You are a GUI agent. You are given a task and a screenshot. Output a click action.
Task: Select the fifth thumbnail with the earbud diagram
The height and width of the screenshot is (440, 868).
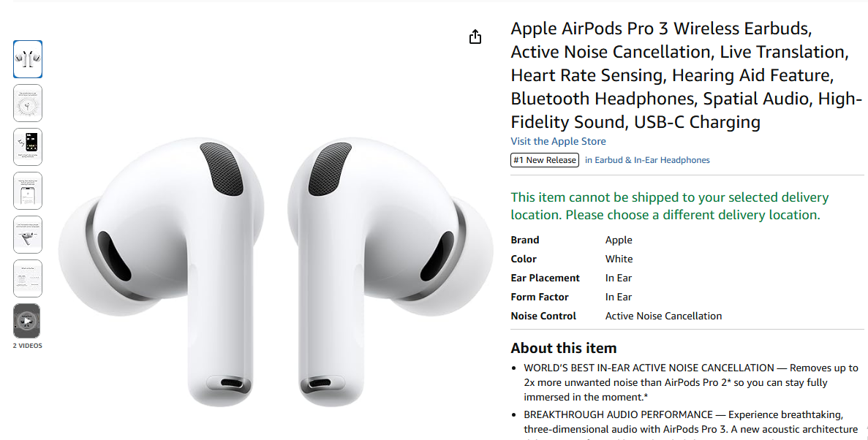coord(27,234)
